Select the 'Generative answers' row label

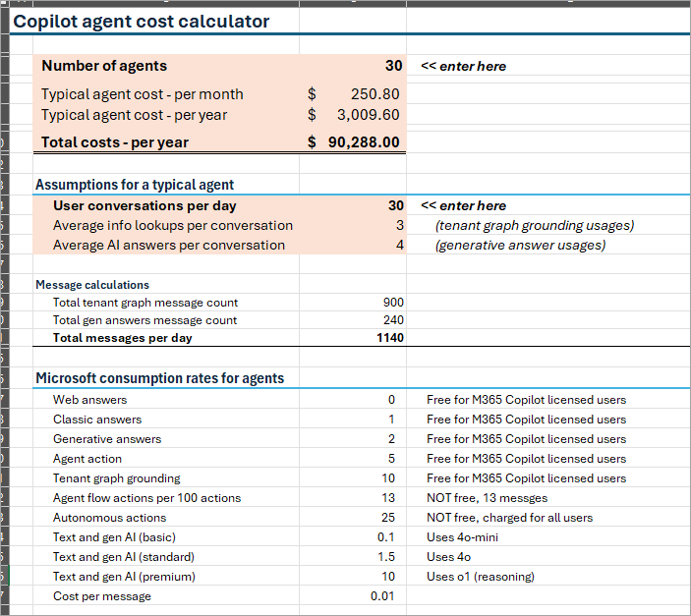pos(107,439)
